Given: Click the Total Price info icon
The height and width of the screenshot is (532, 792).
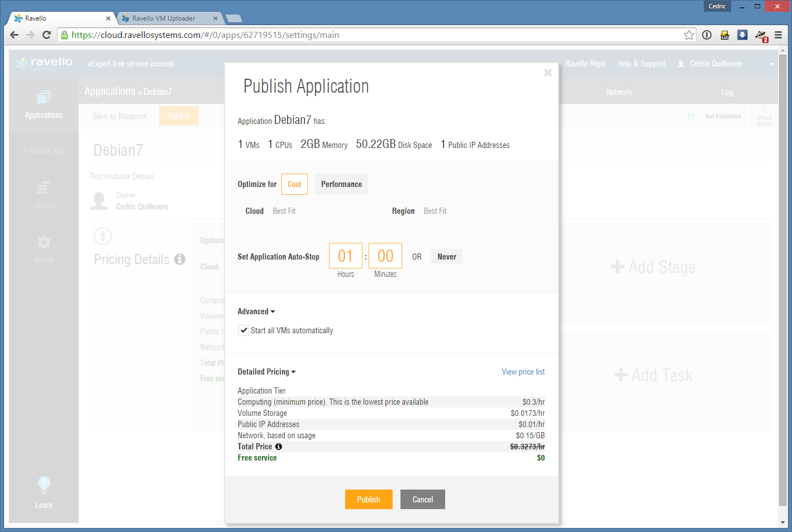Looking at the screenshot, I should [x=279, y=447].
